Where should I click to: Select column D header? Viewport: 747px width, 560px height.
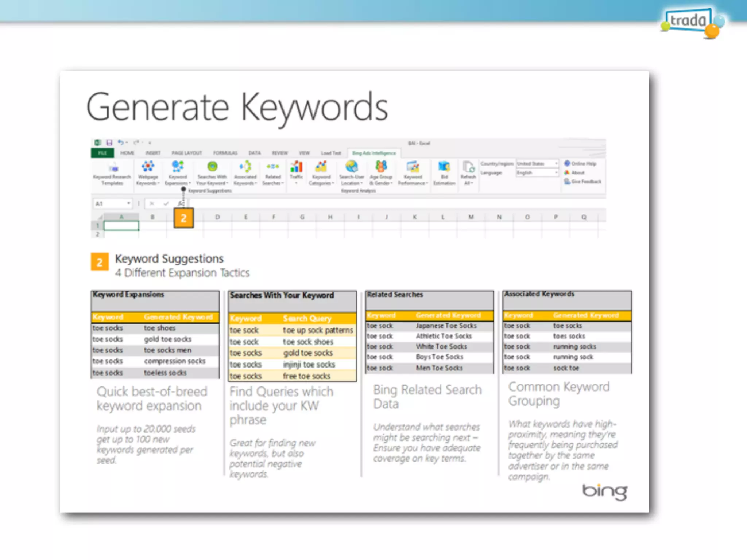point(217,217)
